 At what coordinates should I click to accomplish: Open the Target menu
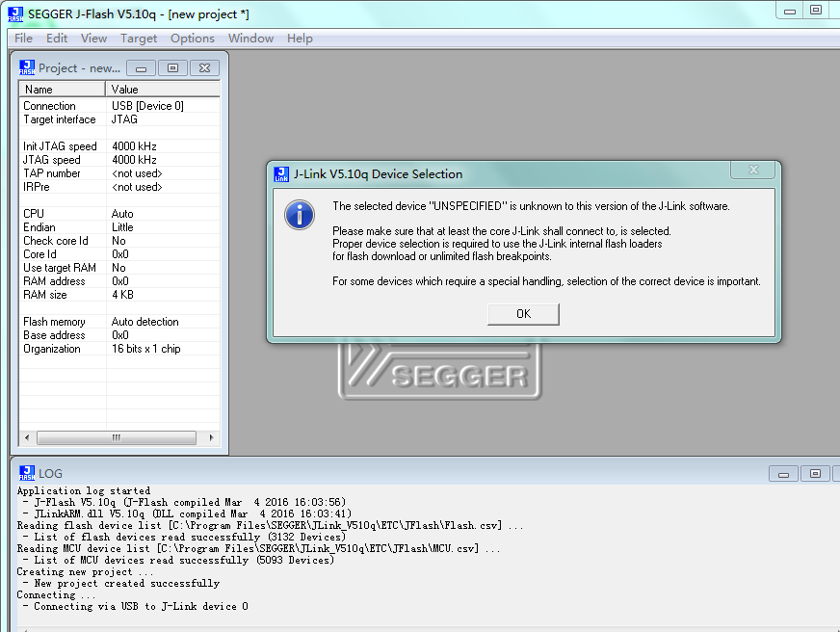[139, 39]
